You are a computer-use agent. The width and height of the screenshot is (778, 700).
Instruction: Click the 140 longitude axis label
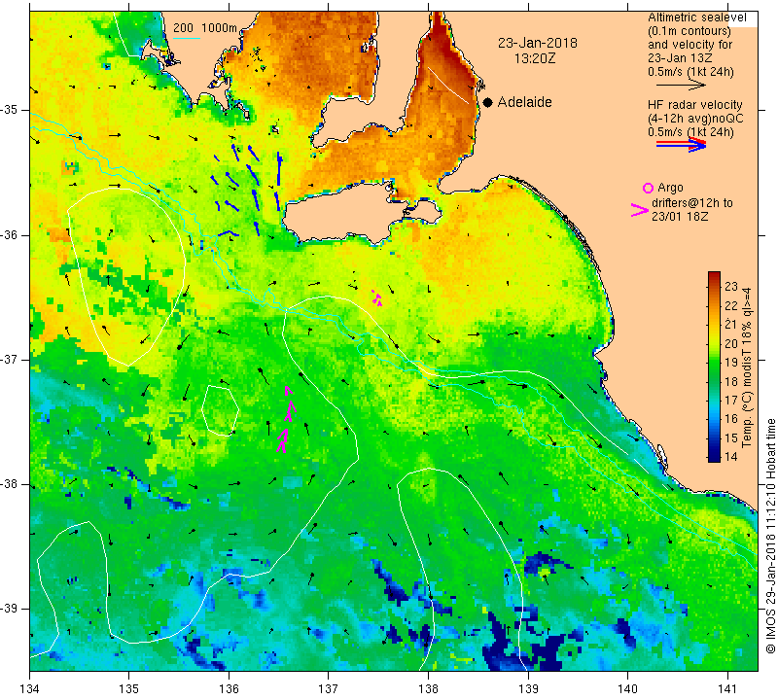(627, 688)
